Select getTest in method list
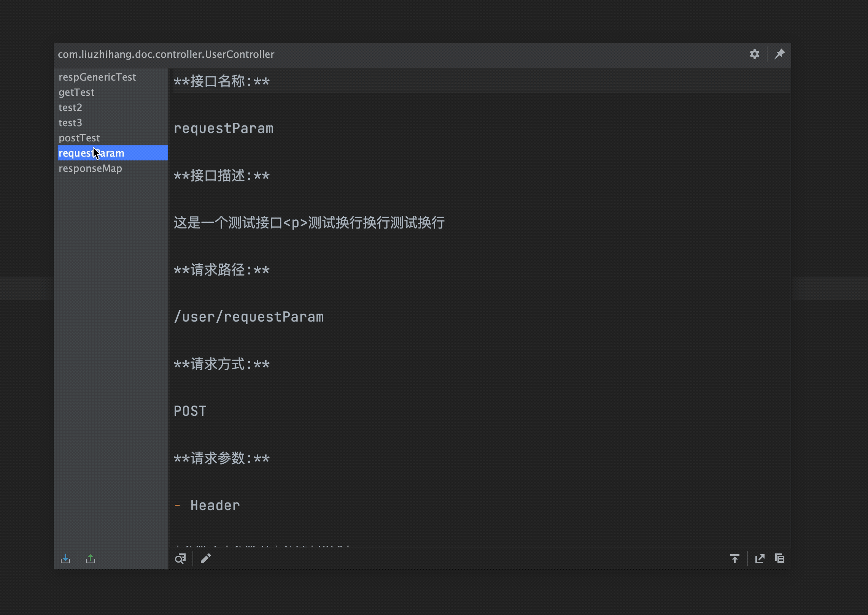Screen dimensions: 868x615 (76, 92)
